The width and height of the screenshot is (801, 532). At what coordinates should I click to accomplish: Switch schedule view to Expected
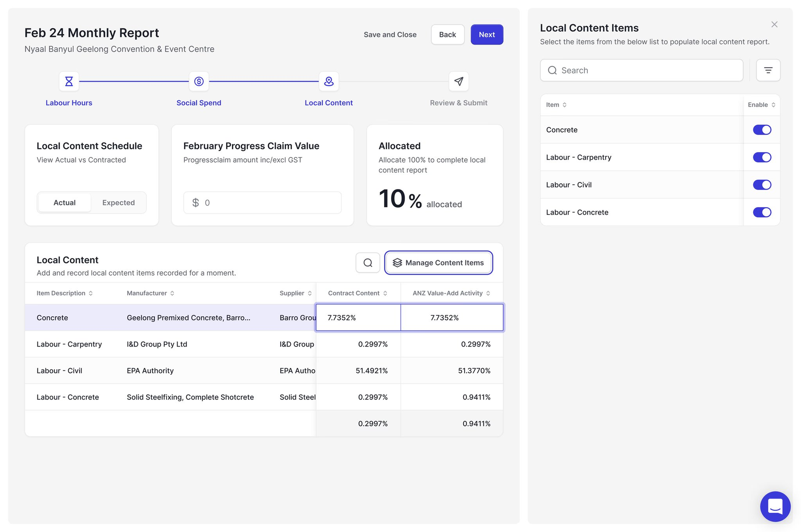click(x=118, y=203)
